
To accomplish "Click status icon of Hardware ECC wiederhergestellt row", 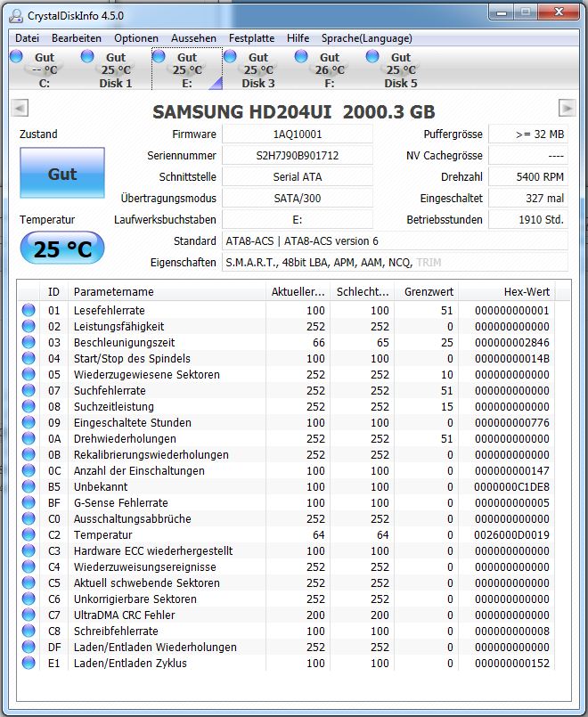I will click(29, 550).
